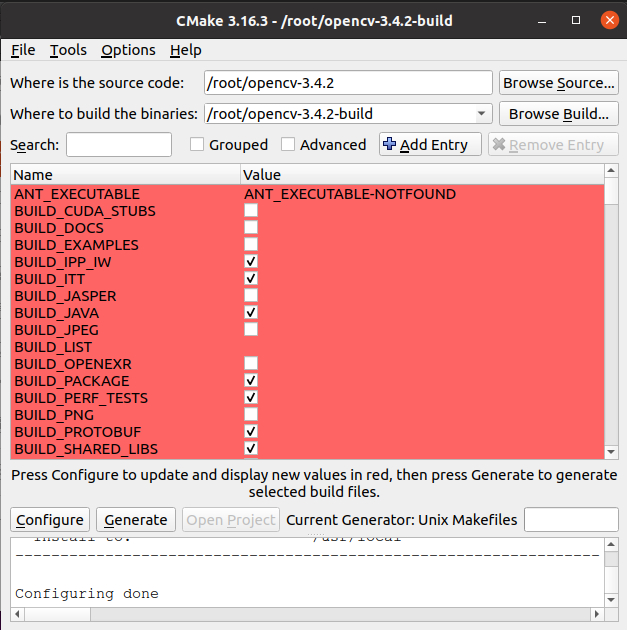
Task: Click the output log scroll left arrow
Action: pyautogui.click(x=17, y=614)
